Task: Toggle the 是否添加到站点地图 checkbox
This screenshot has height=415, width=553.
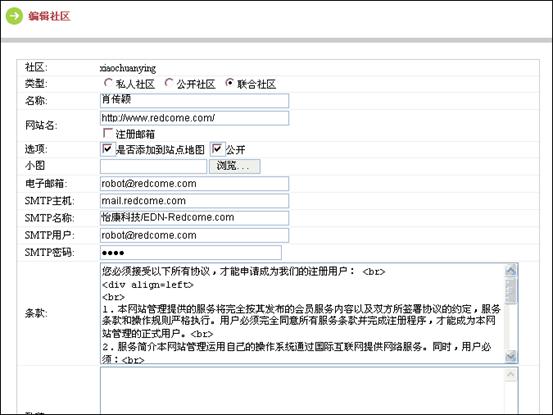Action: [107, 149]
